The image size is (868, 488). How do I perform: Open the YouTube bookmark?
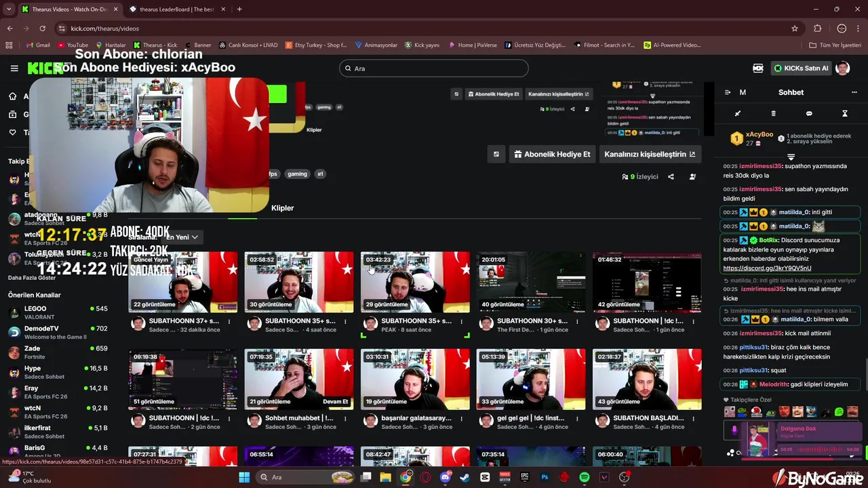point(73,45)
